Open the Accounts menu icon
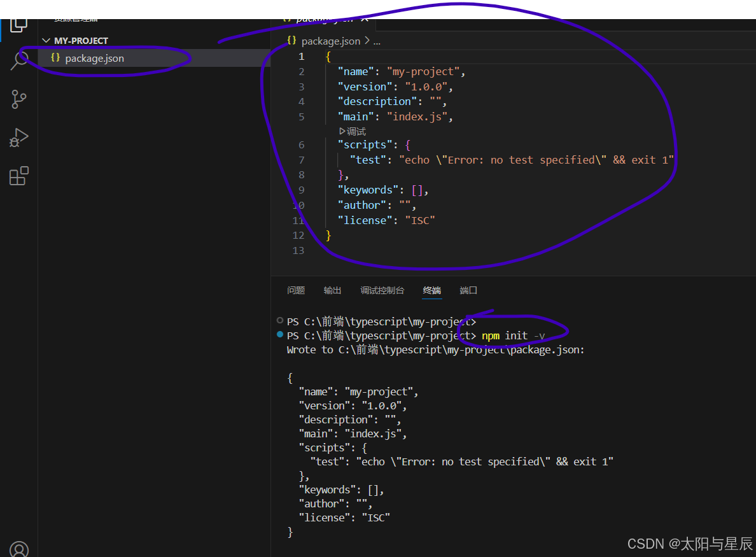This screenshot has width=756, height=557. [x=19, y=549]
